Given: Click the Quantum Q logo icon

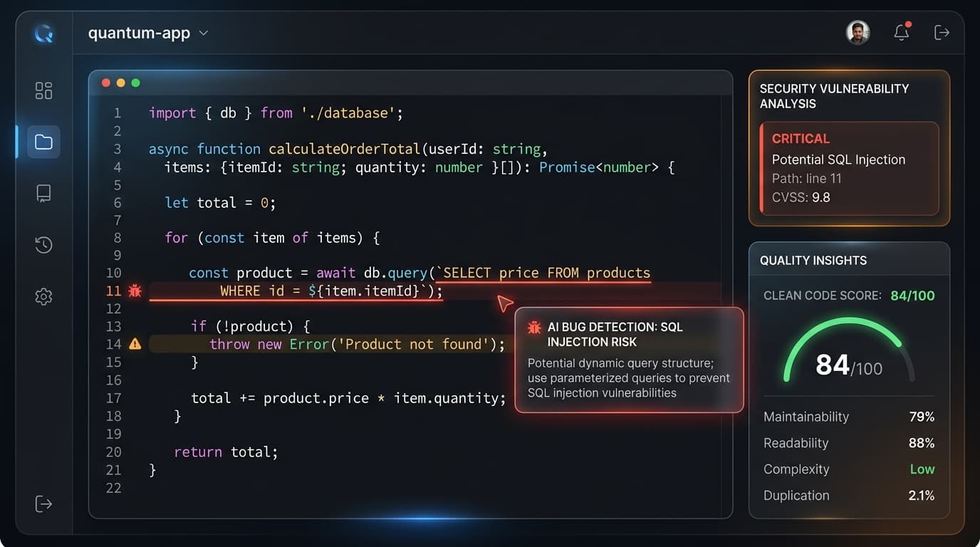Looking at the screenshot, I should [x=43, y=33].
